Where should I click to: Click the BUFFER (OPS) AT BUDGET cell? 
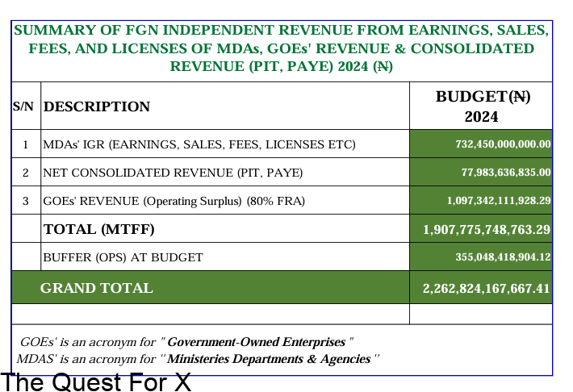point(123,257)
